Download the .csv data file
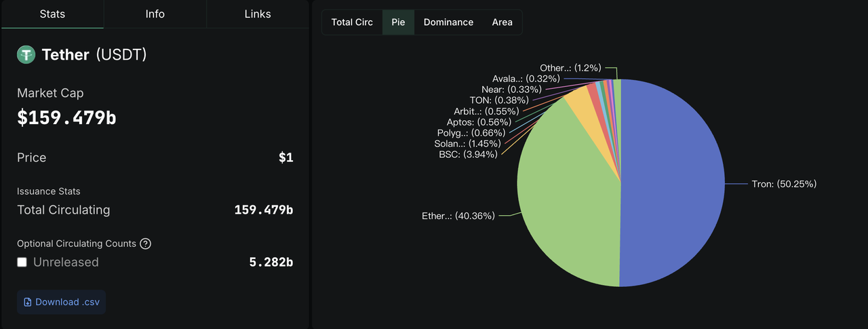 coord(62,302)
